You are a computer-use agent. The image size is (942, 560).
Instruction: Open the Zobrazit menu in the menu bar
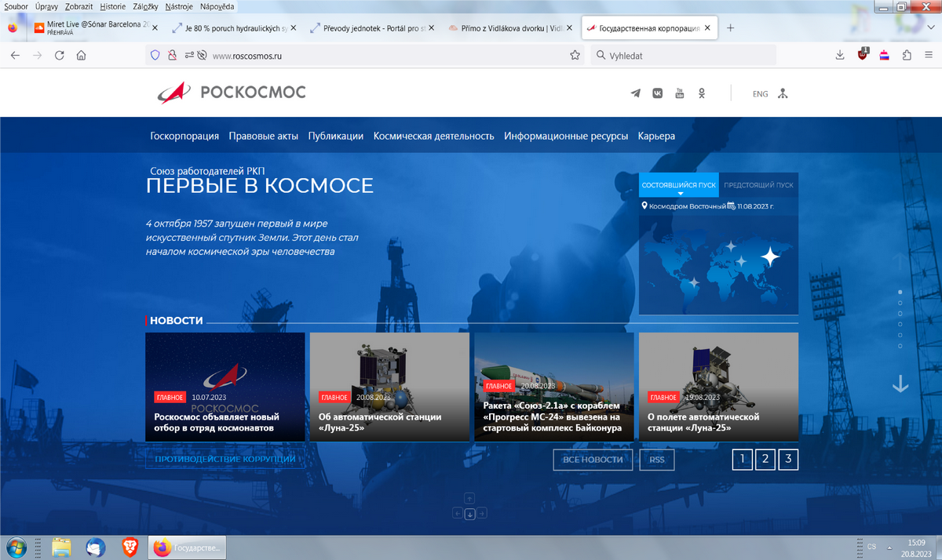pyautogui.click(x=78, y=6)
